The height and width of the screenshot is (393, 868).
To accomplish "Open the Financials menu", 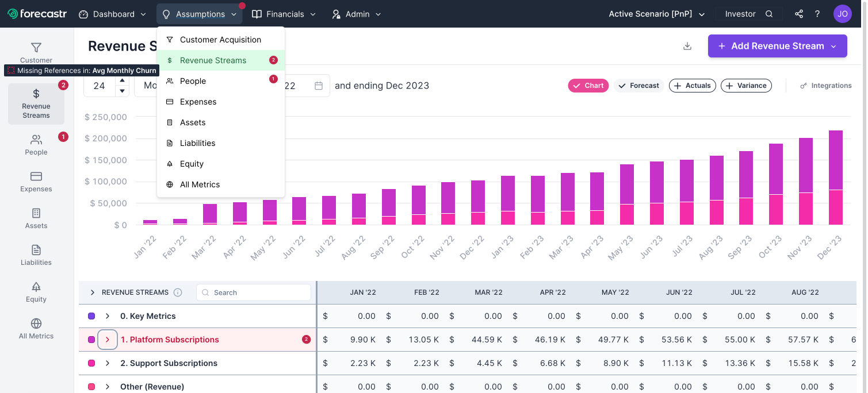I will pos(284,14).
